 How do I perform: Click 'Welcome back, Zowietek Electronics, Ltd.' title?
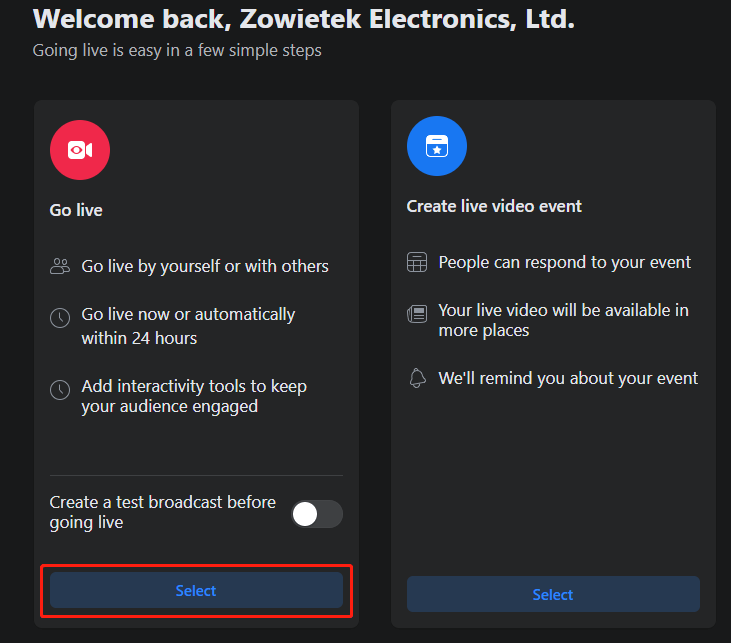303,19
